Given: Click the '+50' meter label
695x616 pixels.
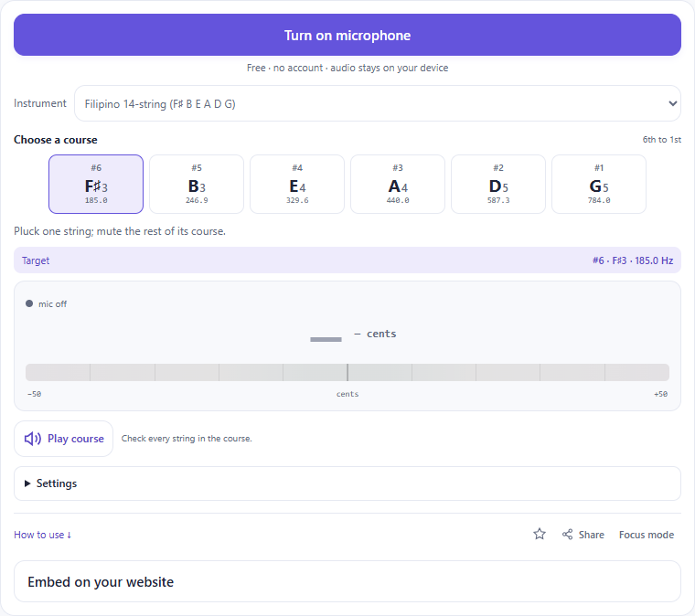Looking at the screenshot, I should click(660, 394).
